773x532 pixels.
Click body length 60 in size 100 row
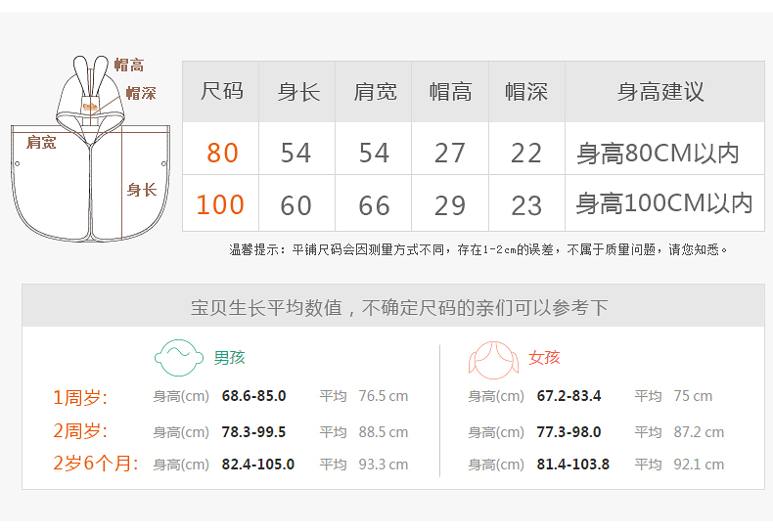pyautogui.click(x=296, y=206)
